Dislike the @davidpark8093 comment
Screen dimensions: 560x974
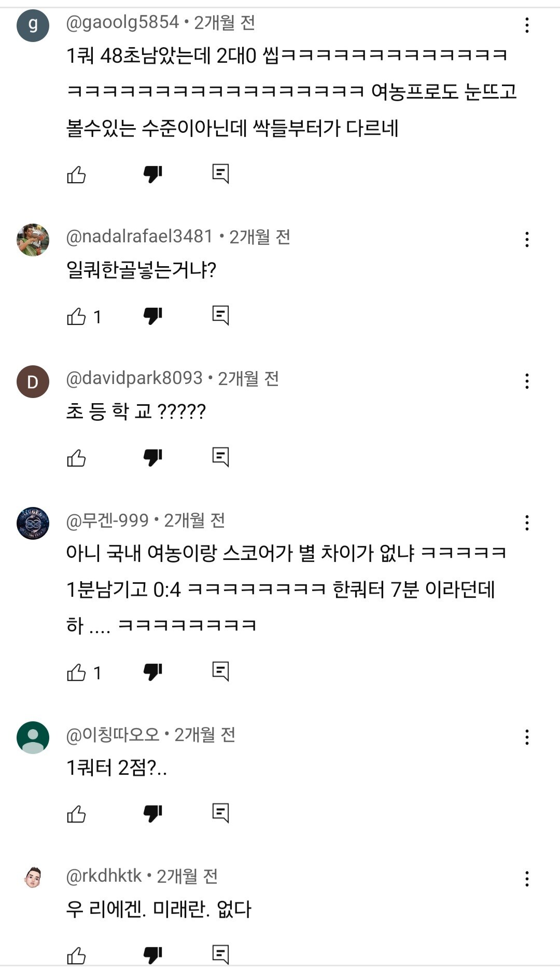pyautogui.click(x=153, y=458)
